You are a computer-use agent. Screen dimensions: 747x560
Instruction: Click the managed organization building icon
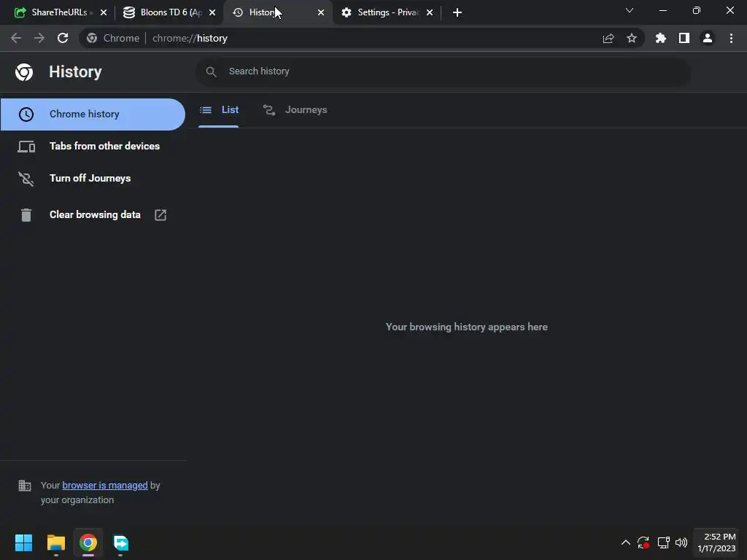pyautogui.click(x=25, y=486)
